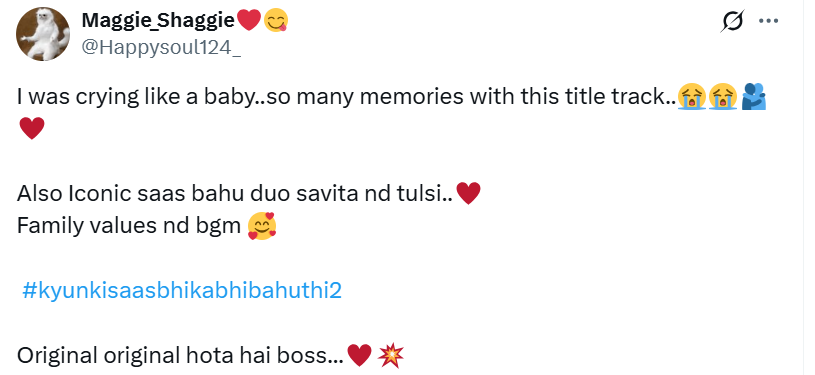Viewport: 815px width, 375px height.
Task: Open the Maggie_Shaggie display name profile link
Action: pos(158,20)
